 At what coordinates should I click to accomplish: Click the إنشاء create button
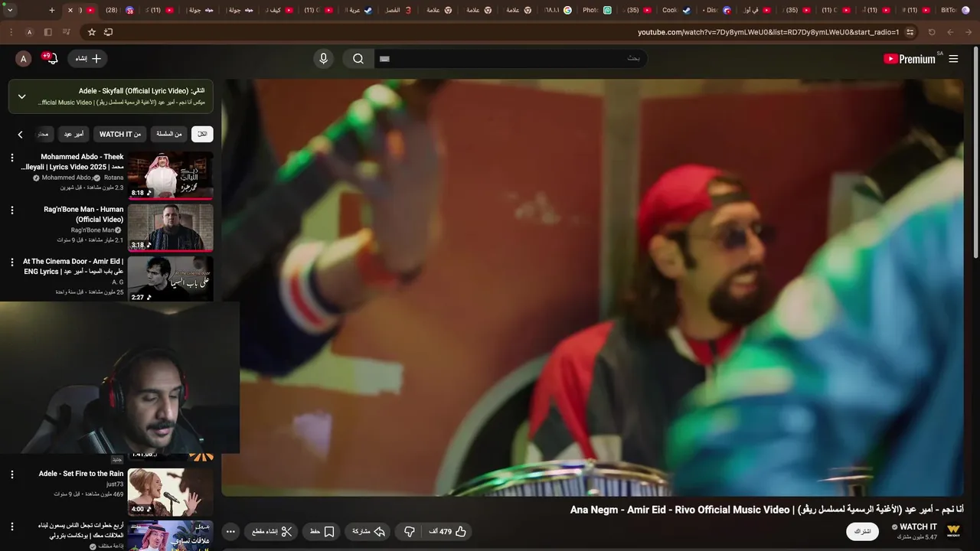(x=87, y=59)
